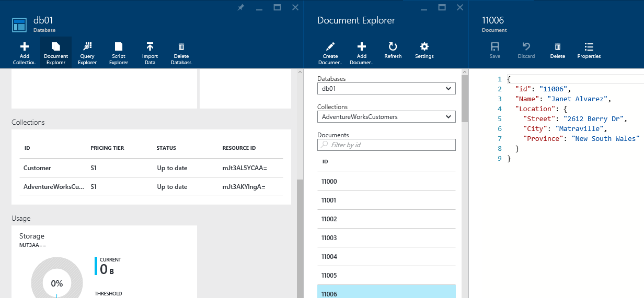The width and height of the screenshot is (644, 298).
Task: Click the "Matraville" city value
Action: (x=581, y=128)
